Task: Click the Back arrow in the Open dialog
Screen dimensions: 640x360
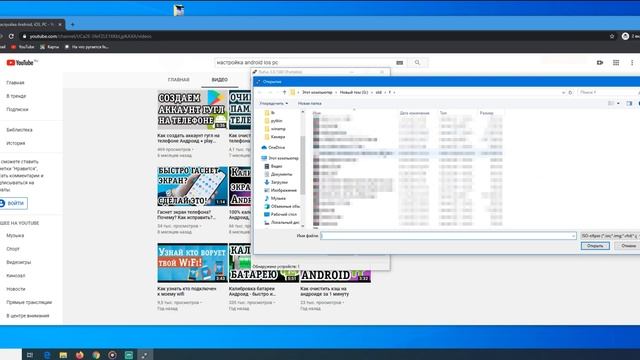Action: pos(260,93)
